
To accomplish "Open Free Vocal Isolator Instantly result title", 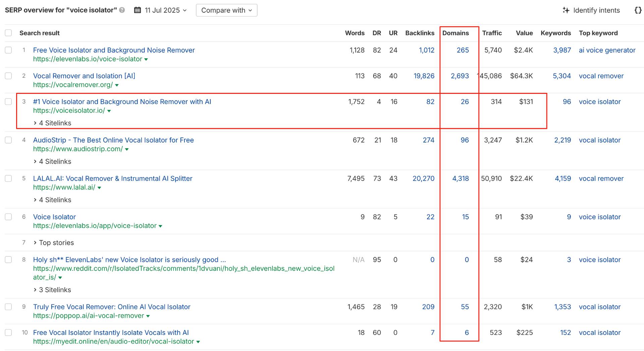I will [111, 333].
